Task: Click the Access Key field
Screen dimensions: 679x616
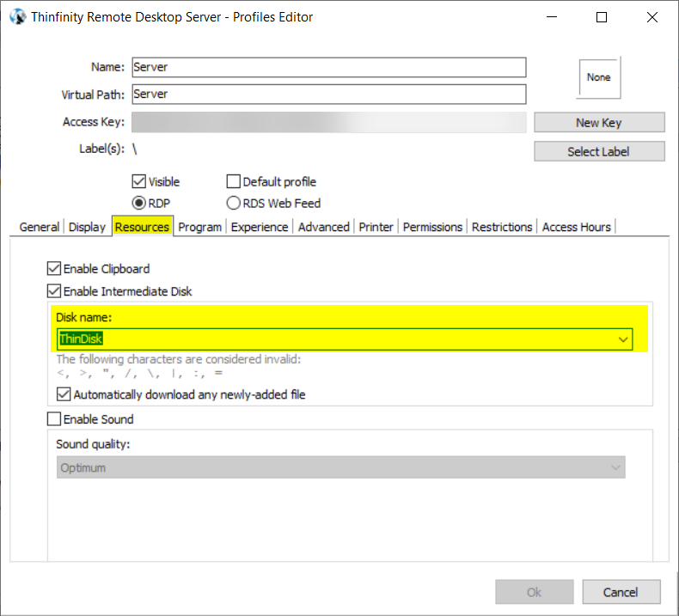Action: pos(329,122)
